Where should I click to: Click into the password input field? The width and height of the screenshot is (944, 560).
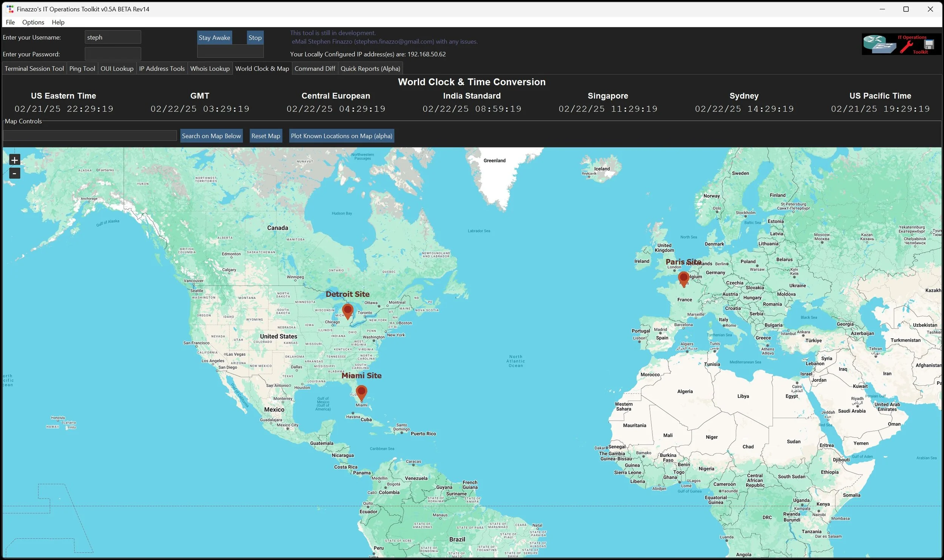point(113,54)
